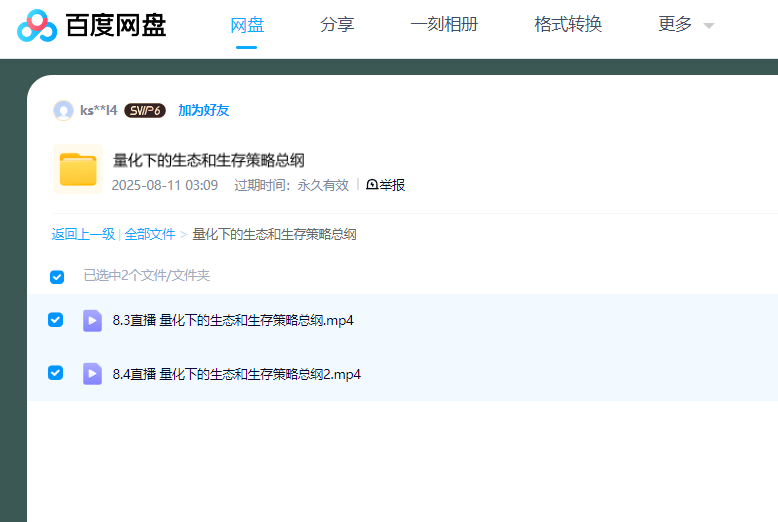Click the user avatar of ks**l4
The image size is (778, 522).
[63, 110]
